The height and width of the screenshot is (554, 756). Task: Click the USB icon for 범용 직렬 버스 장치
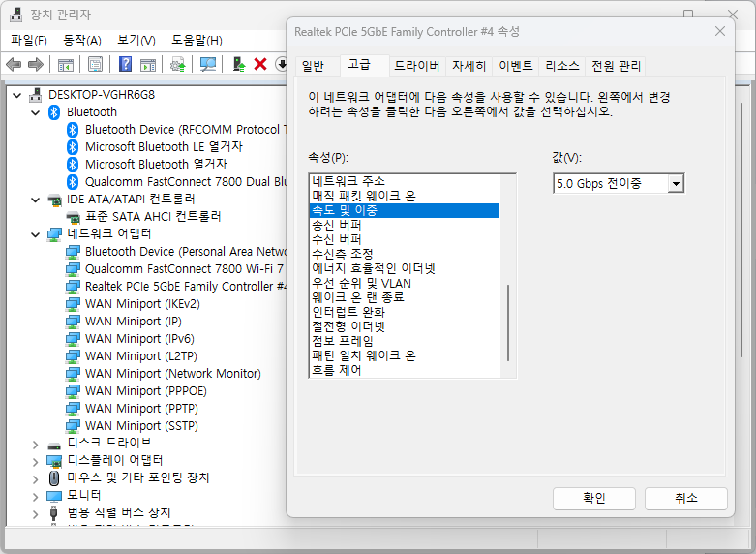(54, 513)
